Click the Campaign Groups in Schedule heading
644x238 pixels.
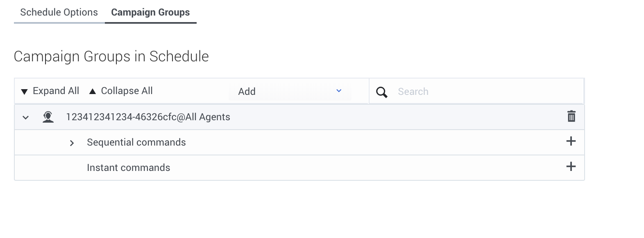pyautogui.click(x=111, y=56)
